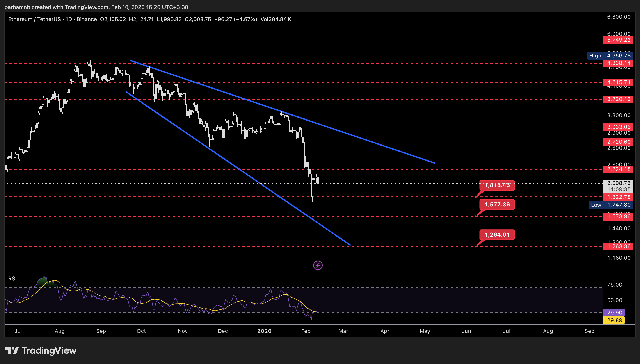
Task: Click the TradingView logo at bottom
Action: (x=41, y=350)
